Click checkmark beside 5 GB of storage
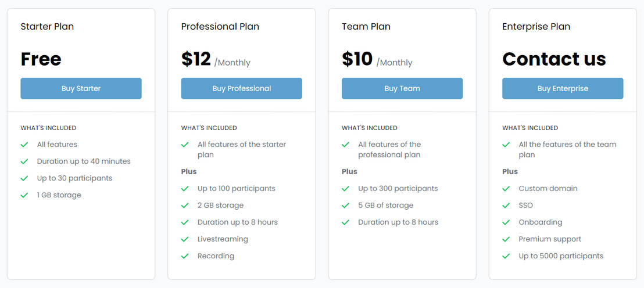Screen dimensions: 644x288 click(x=345, y=206)
